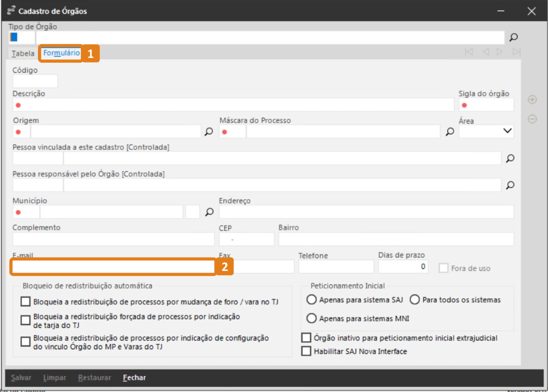This screenshot has height=392, width=548.
Task: Enable Habilitar SAJ Nova Interface checkbox
Action: coord(306,351)
